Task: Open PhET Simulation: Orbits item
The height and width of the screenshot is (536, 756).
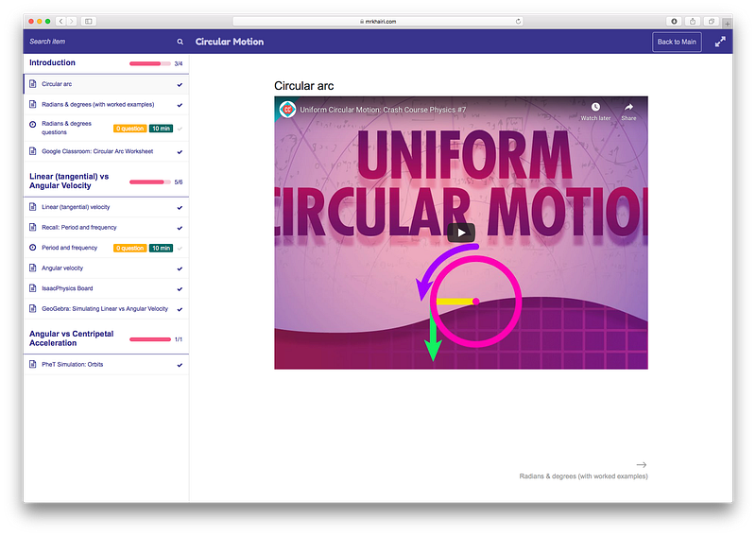Action: (106, 364)
